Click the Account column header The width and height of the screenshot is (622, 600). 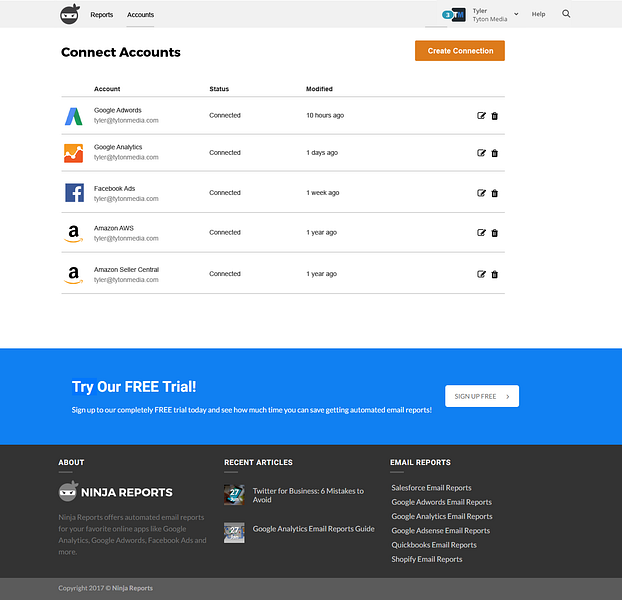coord(107,89)
